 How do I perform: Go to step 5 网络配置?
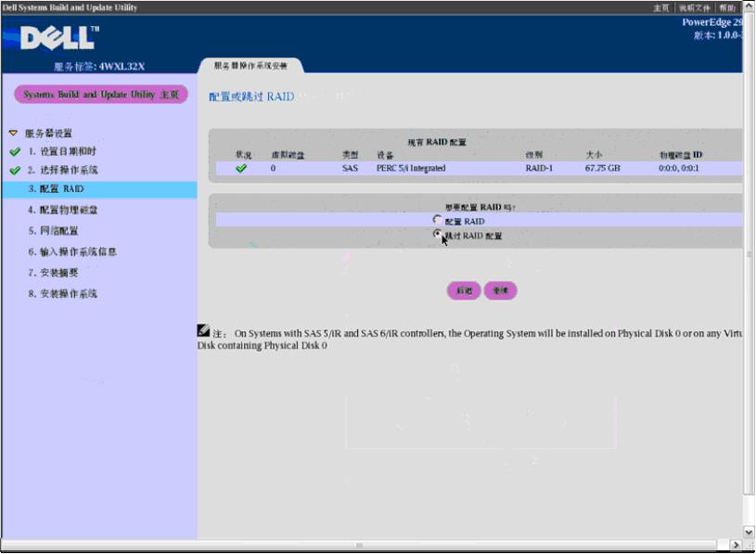point(53,231)
